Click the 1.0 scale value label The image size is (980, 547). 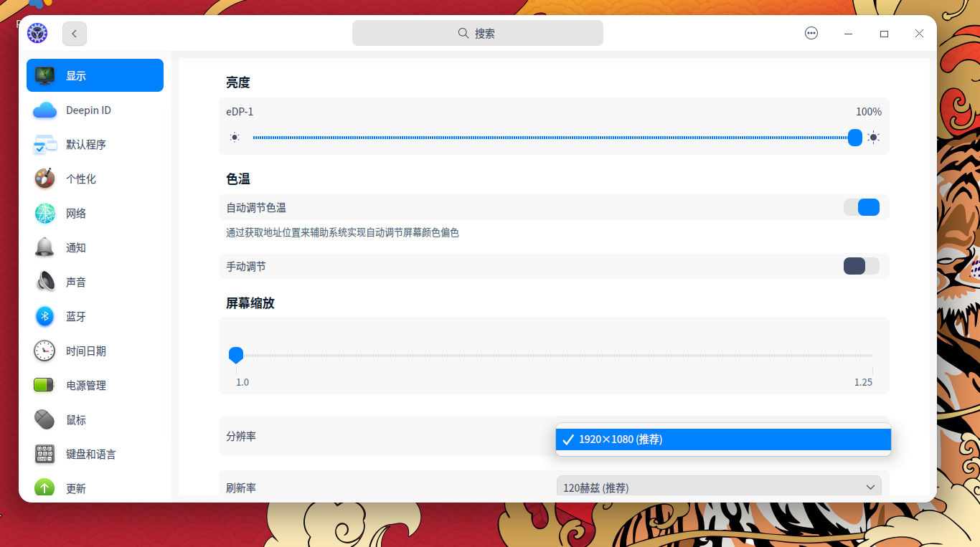coord(242,382)
